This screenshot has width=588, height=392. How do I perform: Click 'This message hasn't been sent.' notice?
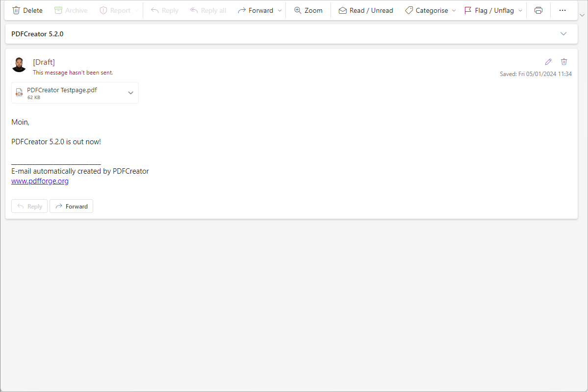73,73
